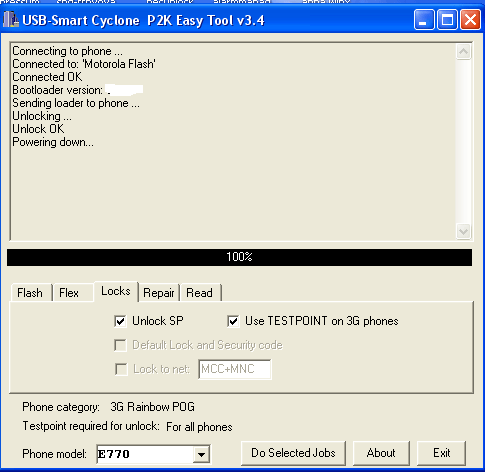This screenshot has width=485, height=472.
Task: Uncheck the Unlock SP checkbox
Action: click(120, 321)
